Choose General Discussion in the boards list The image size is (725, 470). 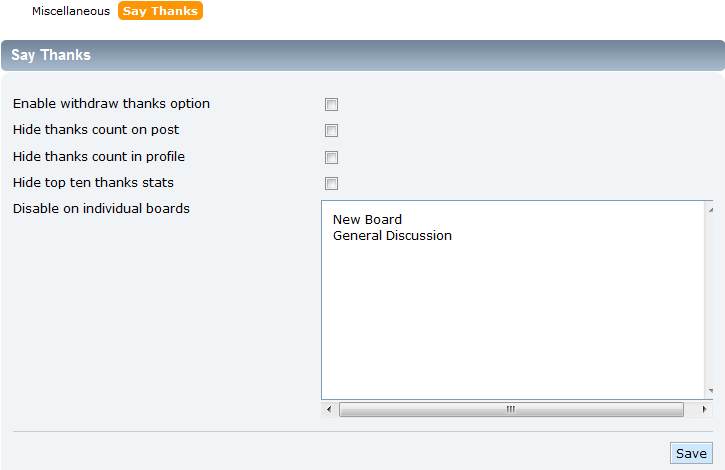(392, 235)
